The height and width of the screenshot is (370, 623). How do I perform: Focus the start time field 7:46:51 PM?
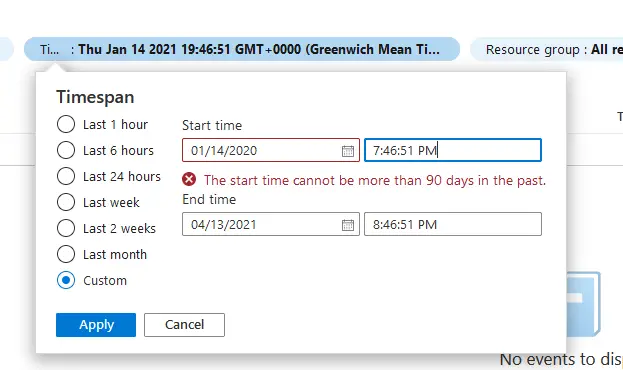(453, 150)
